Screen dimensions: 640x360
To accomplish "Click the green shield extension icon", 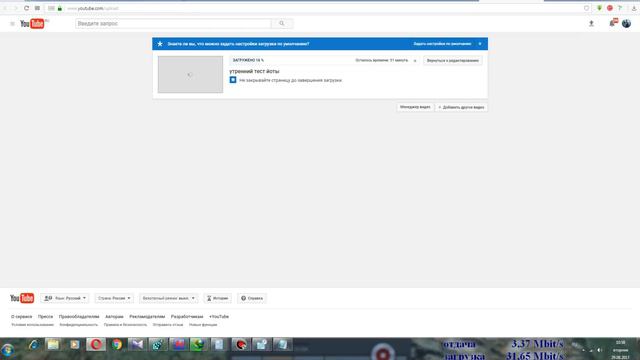I will 599,8.
